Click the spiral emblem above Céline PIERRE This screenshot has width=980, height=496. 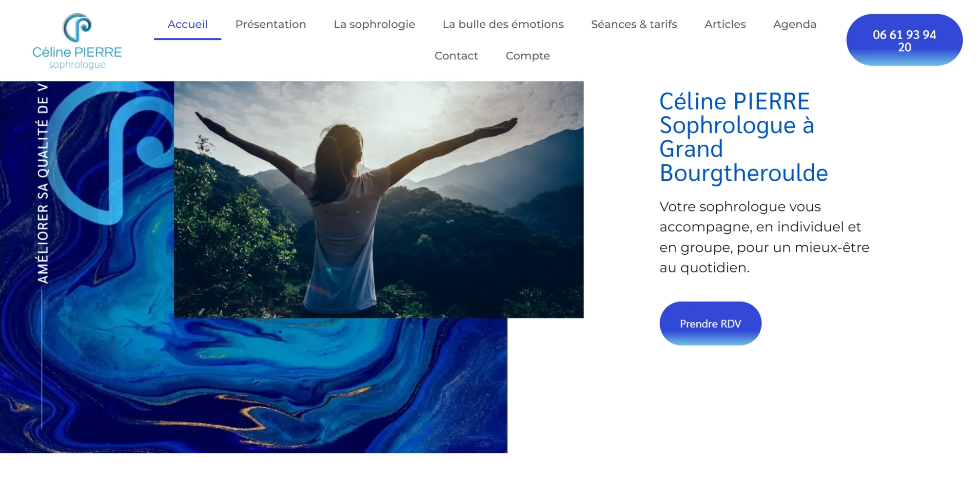click(x=77, y=27)
